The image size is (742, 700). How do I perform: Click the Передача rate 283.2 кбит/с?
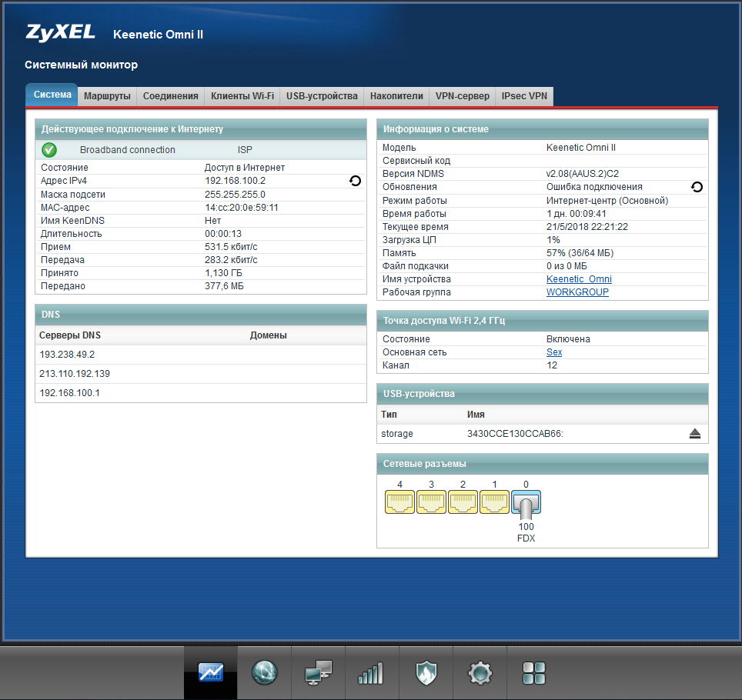point(231,260)
